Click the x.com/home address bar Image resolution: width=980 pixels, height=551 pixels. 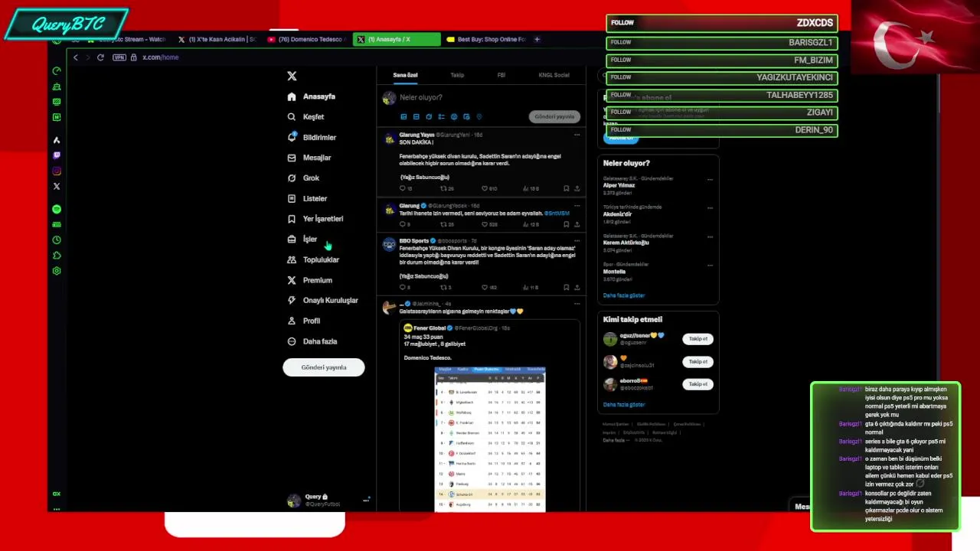[x=160, y=57]
